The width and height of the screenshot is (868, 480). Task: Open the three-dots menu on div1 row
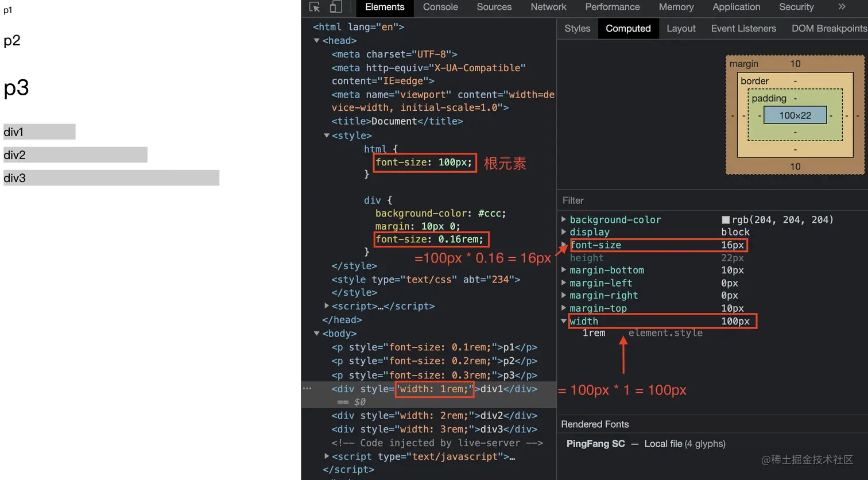tap(307, 389)
